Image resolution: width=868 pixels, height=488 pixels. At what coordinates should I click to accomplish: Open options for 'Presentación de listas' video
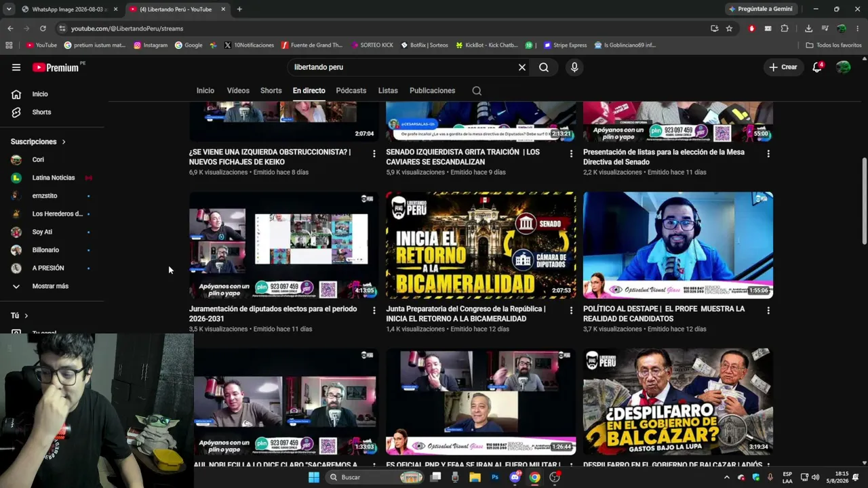point(768,154)
